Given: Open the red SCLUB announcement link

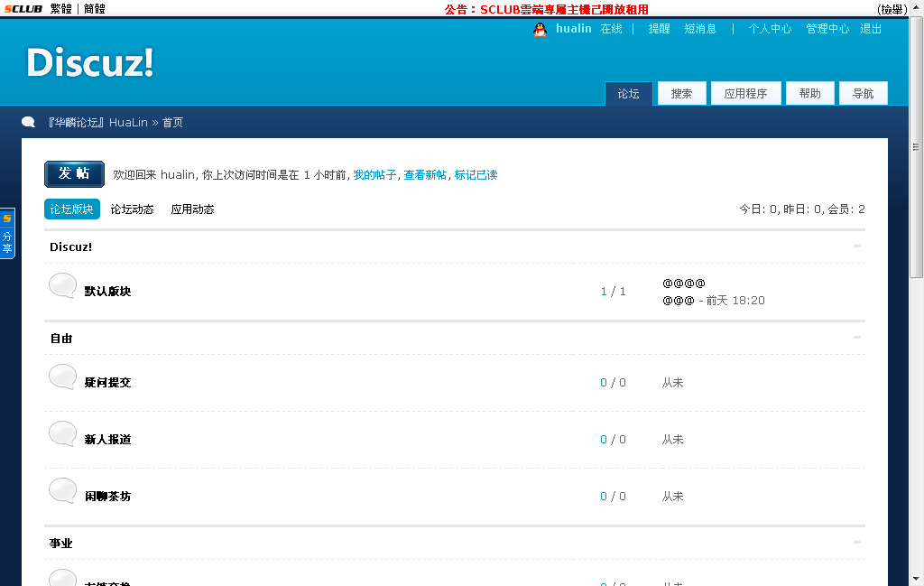Looking at the screenshot, I should point(546,9).
